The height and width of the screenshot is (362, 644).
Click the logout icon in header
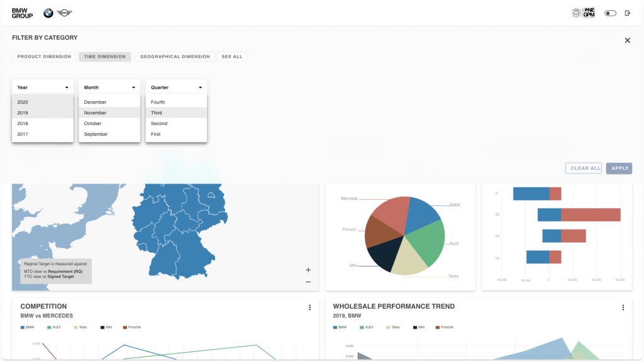[628, 13]
